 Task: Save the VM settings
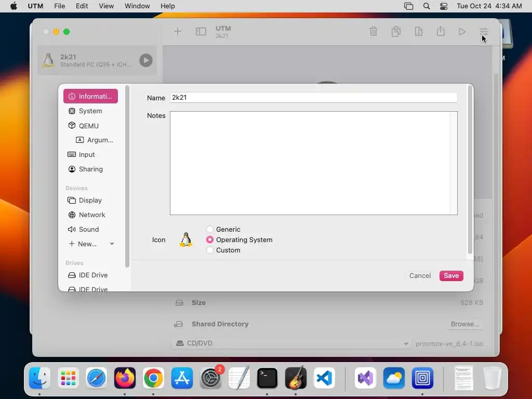pos(451,275)
